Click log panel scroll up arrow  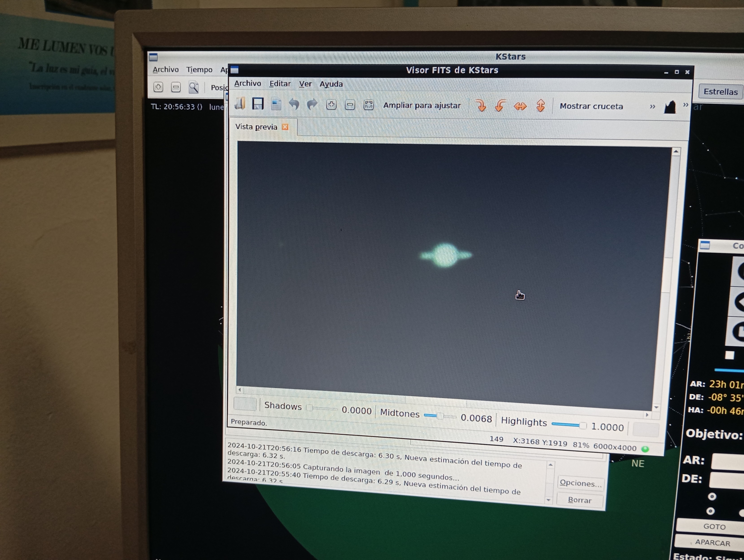point(551,465)
